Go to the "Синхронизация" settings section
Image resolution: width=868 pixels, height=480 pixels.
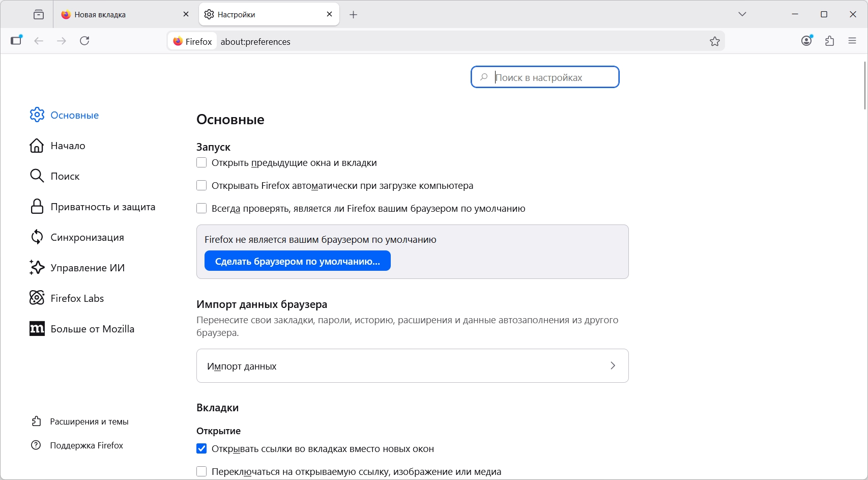click(87, 238)
